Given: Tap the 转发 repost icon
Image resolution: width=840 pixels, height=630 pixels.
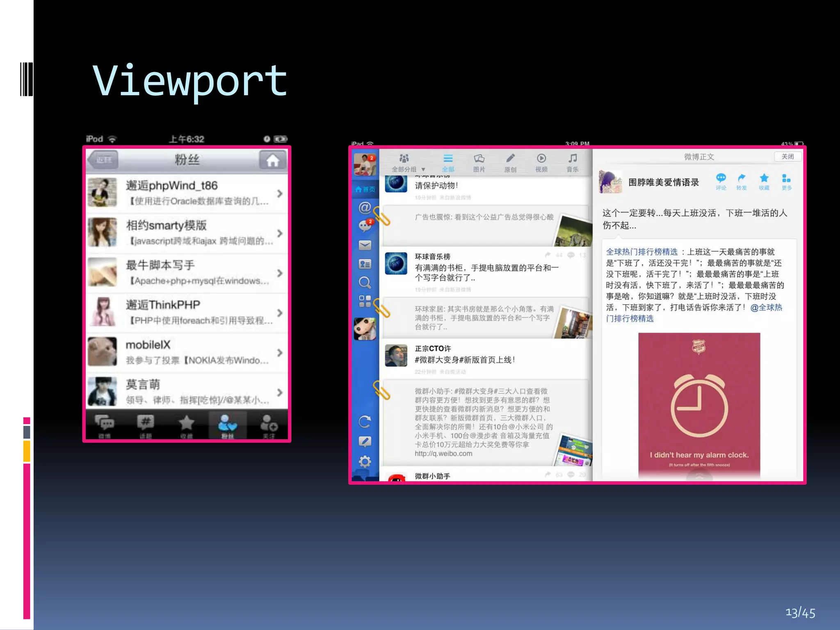Looking at the screenshot, I should click(742, 182).
